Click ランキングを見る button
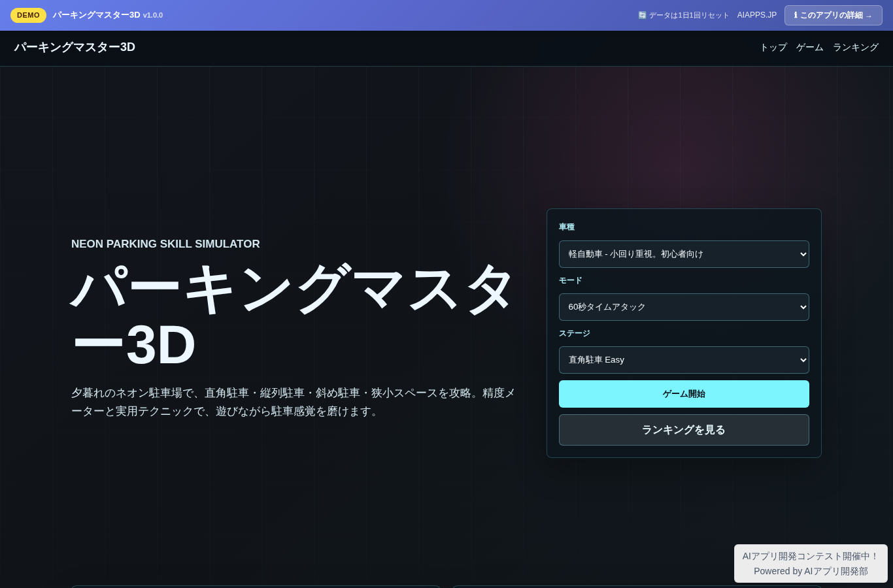893x588 pixels. tap(684, 430)
